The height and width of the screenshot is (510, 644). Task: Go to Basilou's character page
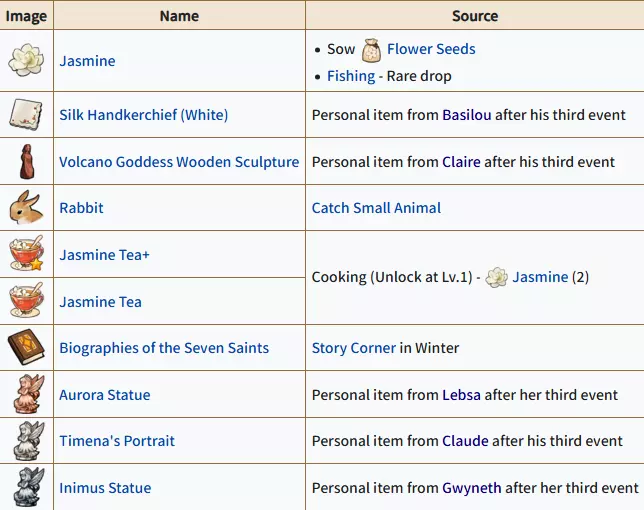[466, 115]
